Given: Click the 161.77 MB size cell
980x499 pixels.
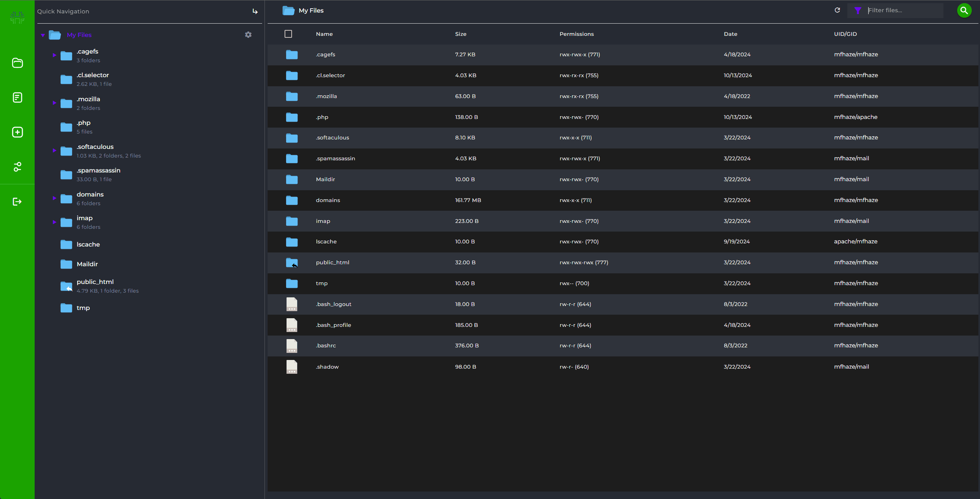Looking at the screenshot, I should coord(468,200).
